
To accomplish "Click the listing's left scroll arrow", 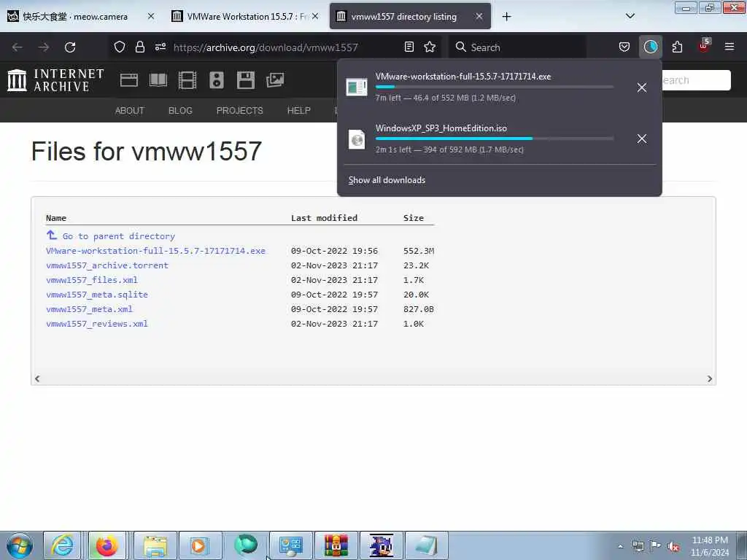I will [37, 378].
